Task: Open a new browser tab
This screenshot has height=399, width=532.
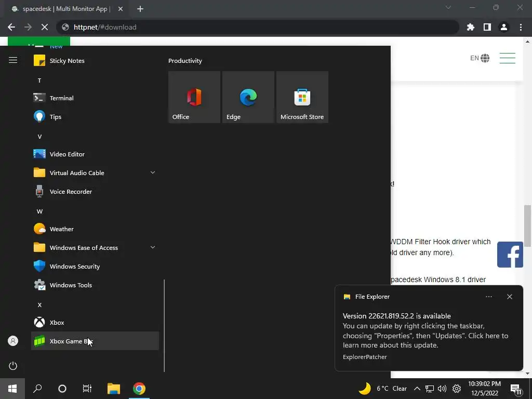Action: (140, 9)
